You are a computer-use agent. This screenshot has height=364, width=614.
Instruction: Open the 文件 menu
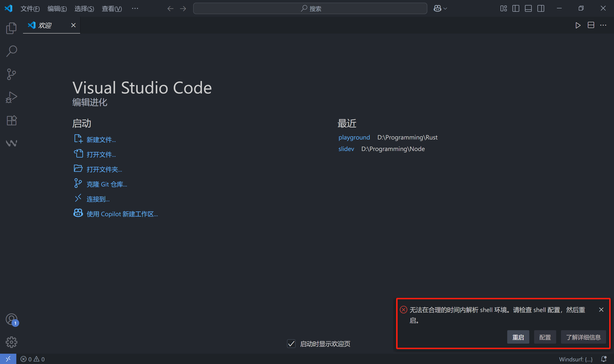pyautogui.click(x=30, y=9)
